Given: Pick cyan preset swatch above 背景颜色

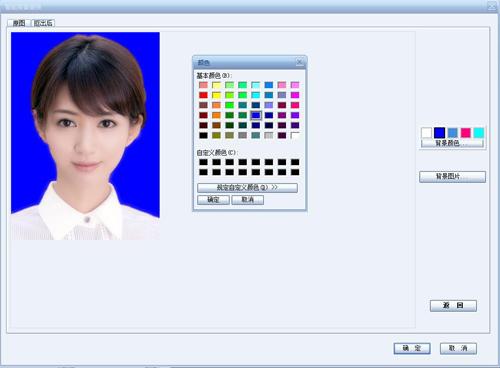Looking at the screenshot, I should pyautogui.click(x=478, y=133).
